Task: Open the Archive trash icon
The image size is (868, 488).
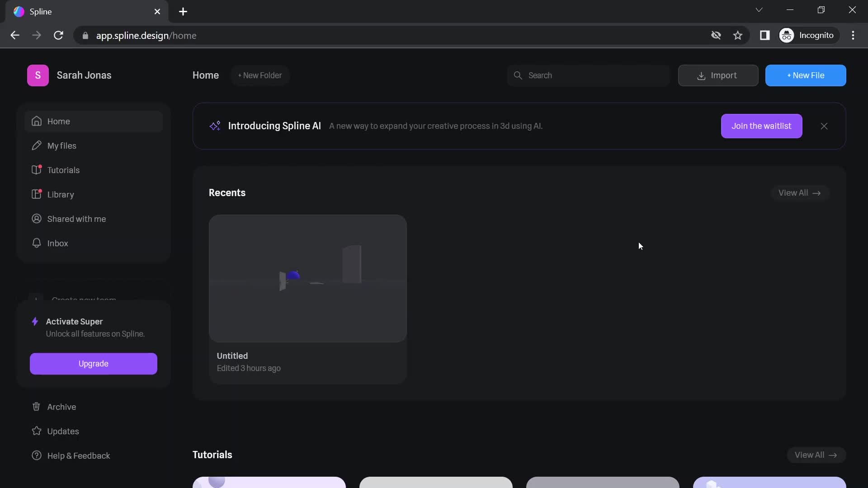Action: pos(36,407)
